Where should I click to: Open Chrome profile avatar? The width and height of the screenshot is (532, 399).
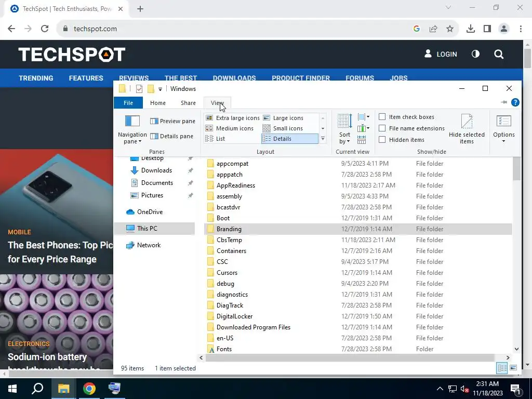point(504,29)
